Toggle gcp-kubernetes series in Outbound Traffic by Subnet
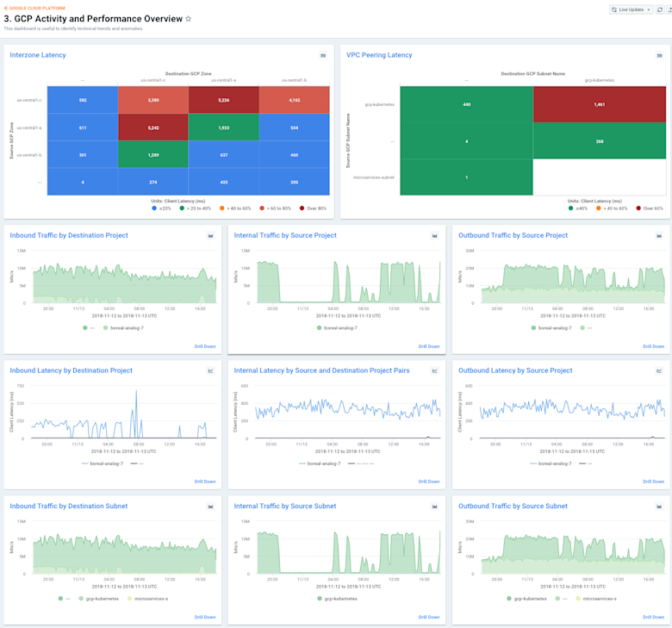672x628 pixels. (526, 599)
